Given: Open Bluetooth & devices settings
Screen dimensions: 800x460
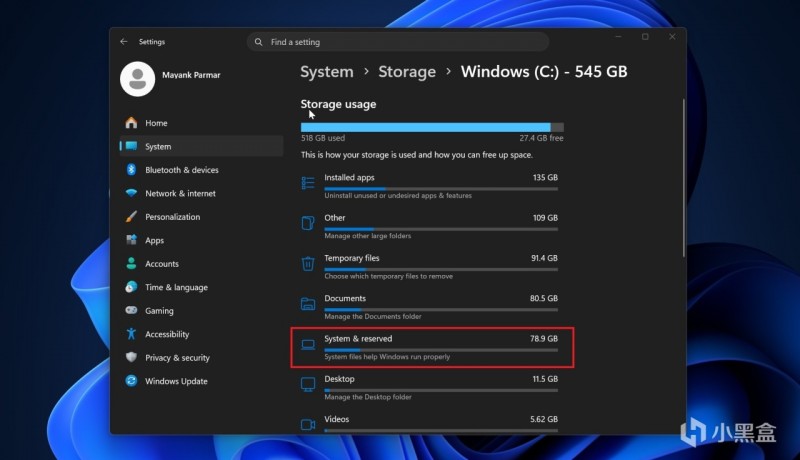Looking at the screenshot, I should pyautogui.click(x=201, y=170).
